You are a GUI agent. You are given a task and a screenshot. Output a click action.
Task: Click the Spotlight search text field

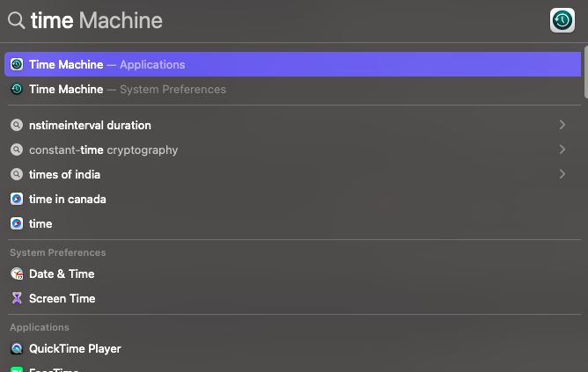264,20
